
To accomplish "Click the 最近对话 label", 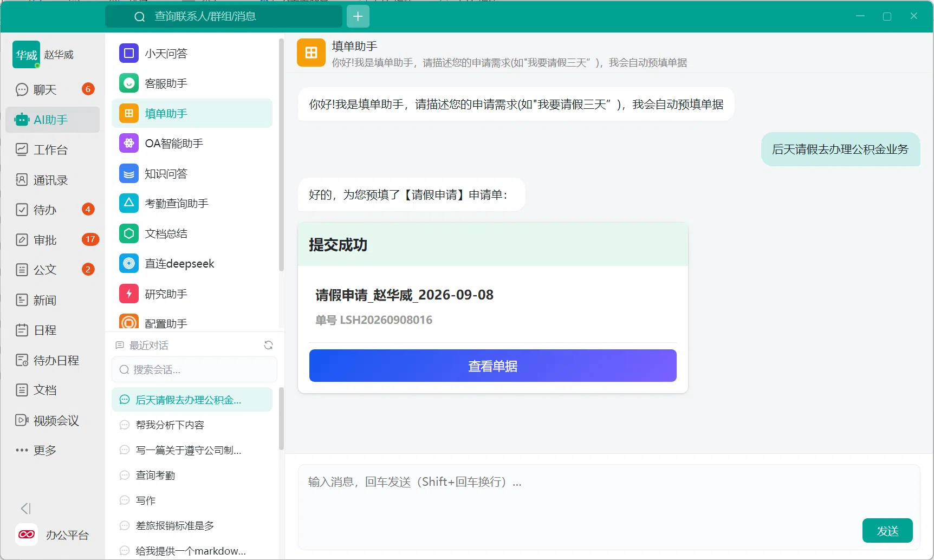I will [x=148, y=345].
